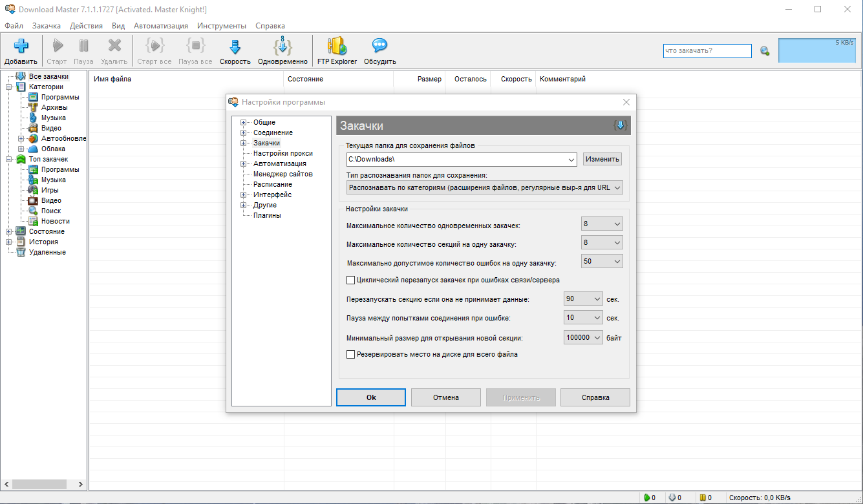Image resolution: width=863 pixels, height=504 pixels.
Task: Click the Отмена button
Action: (446, 397)
